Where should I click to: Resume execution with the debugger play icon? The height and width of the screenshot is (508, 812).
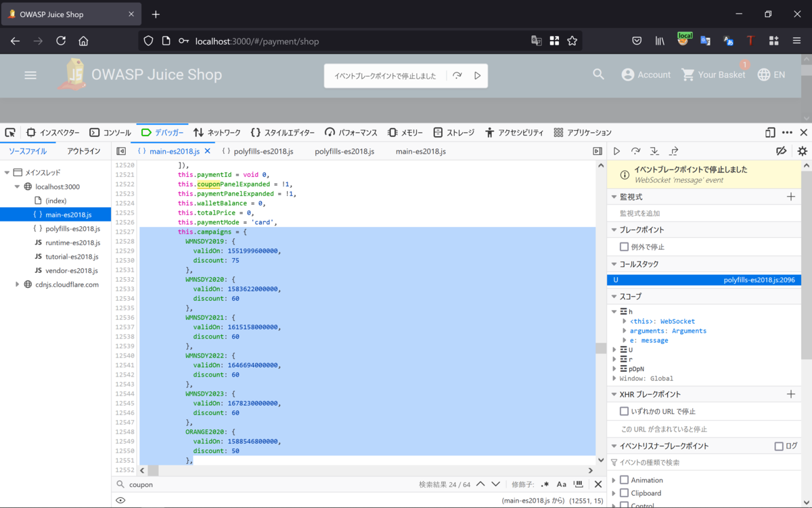(x=616, y=151)
